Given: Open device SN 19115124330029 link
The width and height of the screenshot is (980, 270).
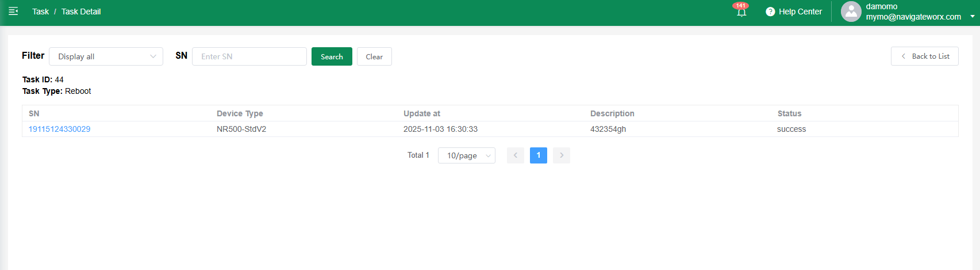Looking at the screenshot, I should point(59,129).
